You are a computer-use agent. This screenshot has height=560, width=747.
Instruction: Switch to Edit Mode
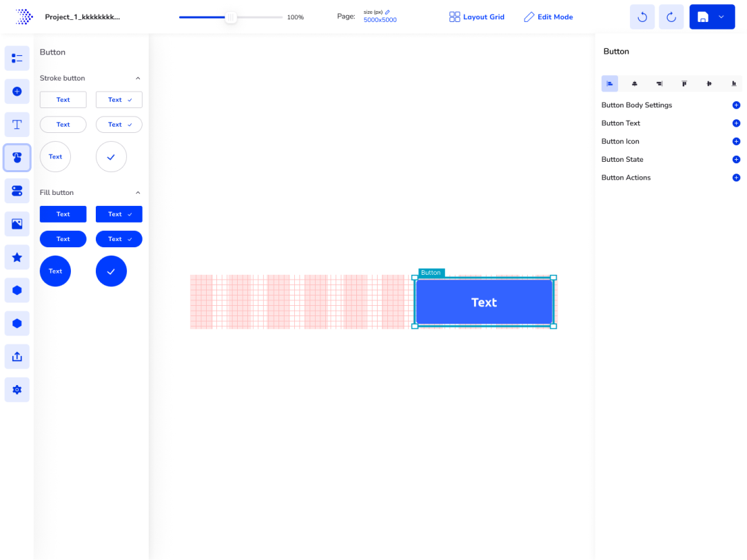point(548,17)
